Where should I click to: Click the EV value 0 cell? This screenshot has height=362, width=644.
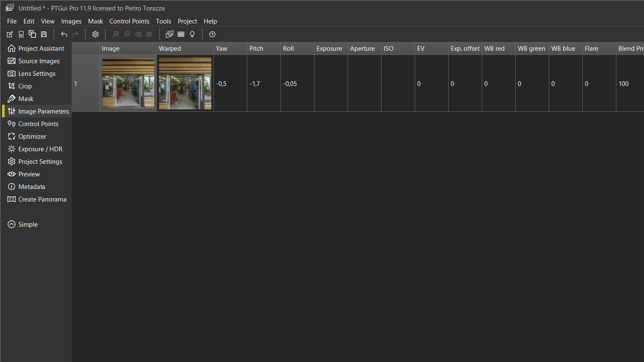[431, 83]
